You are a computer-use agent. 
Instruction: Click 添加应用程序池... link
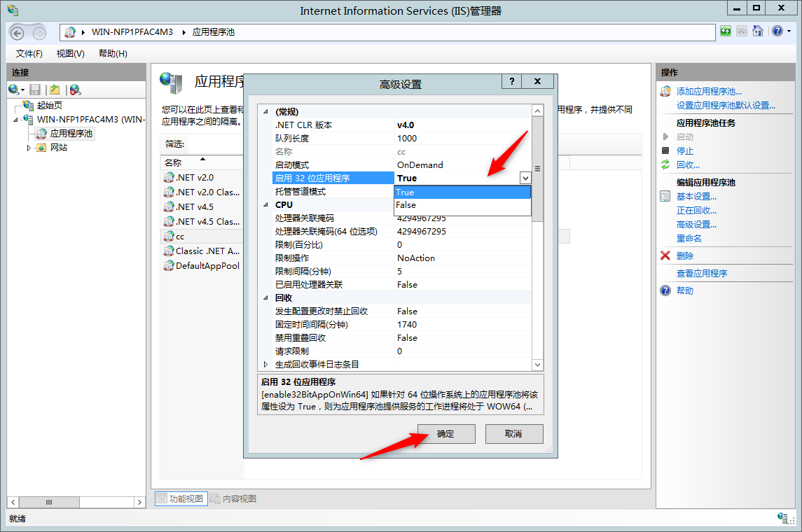coord(709,92)
